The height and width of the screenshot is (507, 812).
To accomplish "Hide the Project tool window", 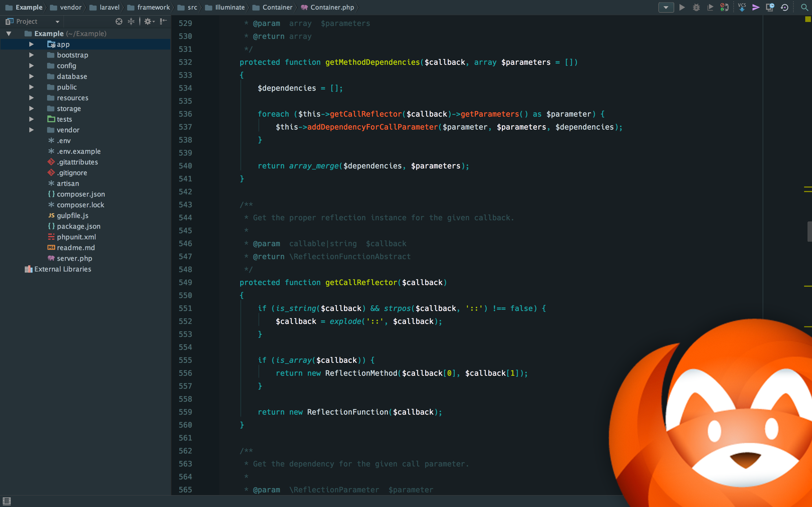I will (164, 21).
